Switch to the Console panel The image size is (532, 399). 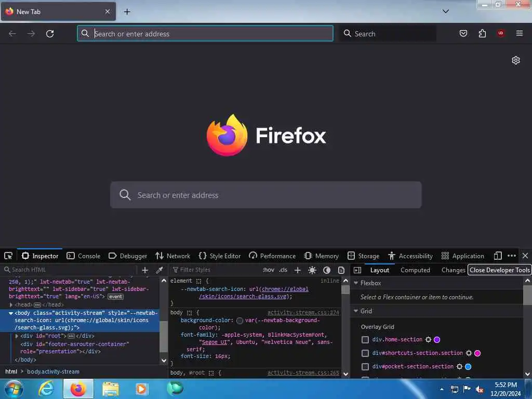click(x=84, y=256)
